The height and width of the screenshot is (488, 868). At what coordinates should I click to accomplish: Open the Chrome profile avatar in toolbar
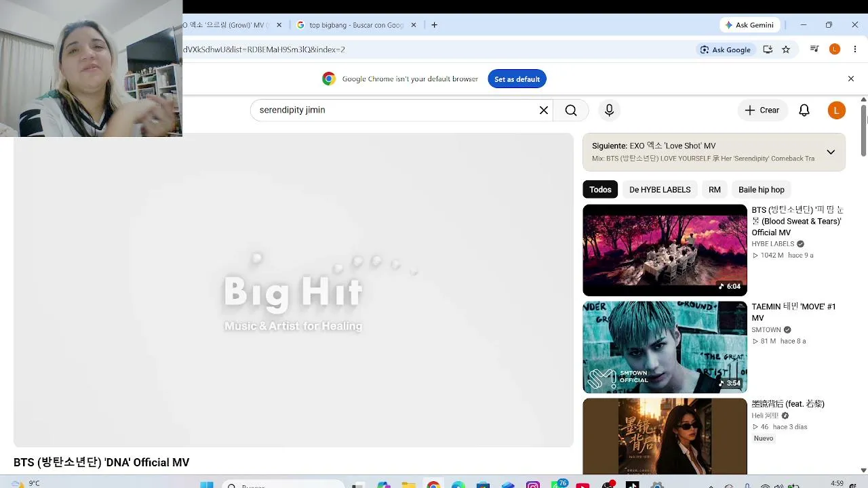[835, 49]
